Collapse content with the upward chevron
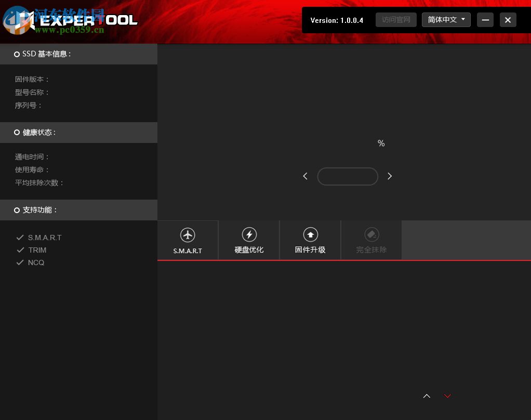 427,396
